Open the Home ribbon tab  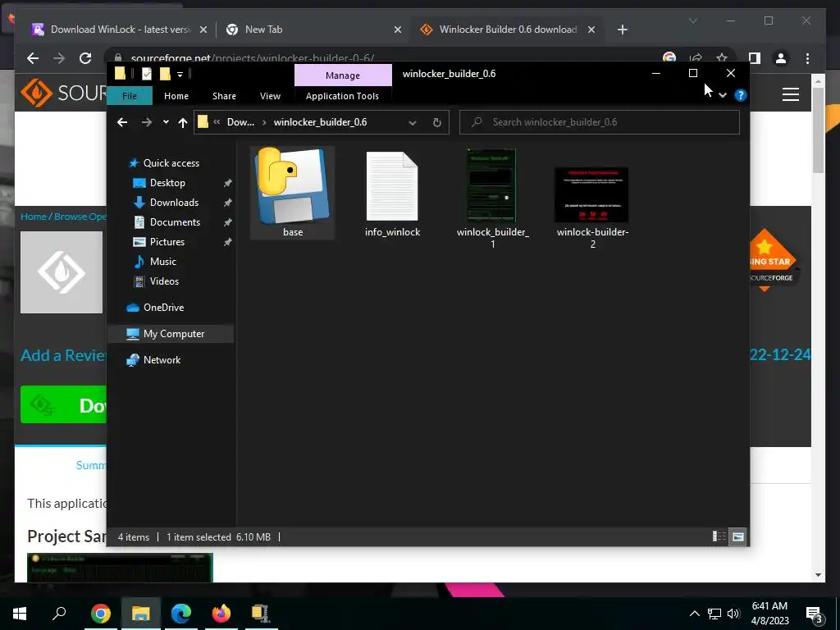(x=176, y=96)
